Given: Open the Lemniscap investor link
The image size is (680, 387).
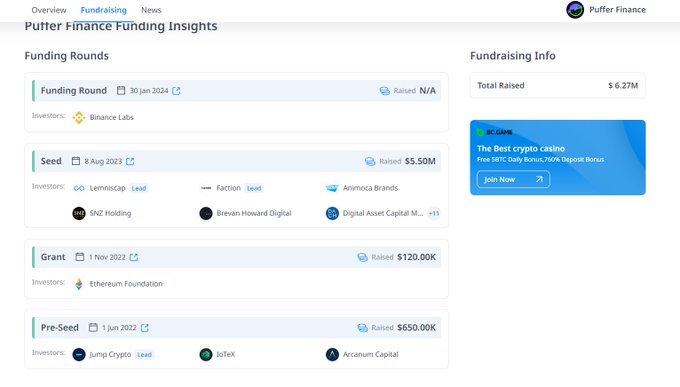Looking at the screenshot, I should [107, 188].
